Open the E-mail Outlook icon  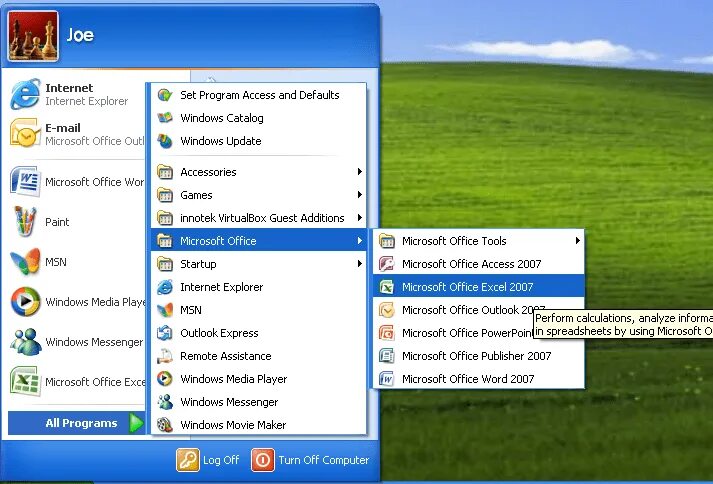pos(25,134)
